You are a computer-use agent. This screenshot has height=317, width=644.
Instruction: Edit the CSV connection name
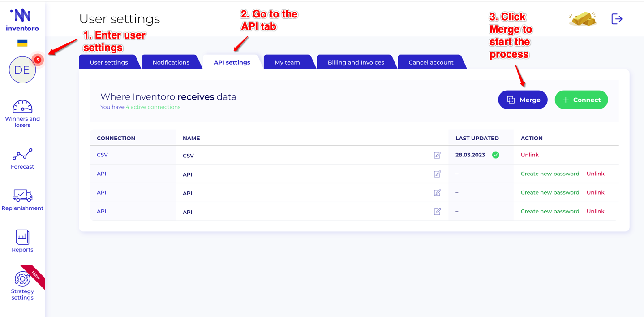click(437, 155)
